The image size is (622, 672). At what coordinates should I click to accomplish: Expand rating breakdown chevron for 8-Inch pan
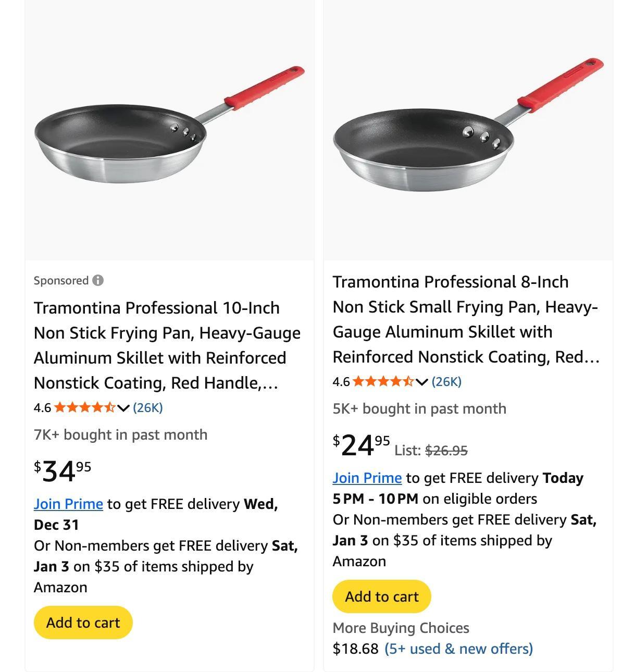pos(422,382)
